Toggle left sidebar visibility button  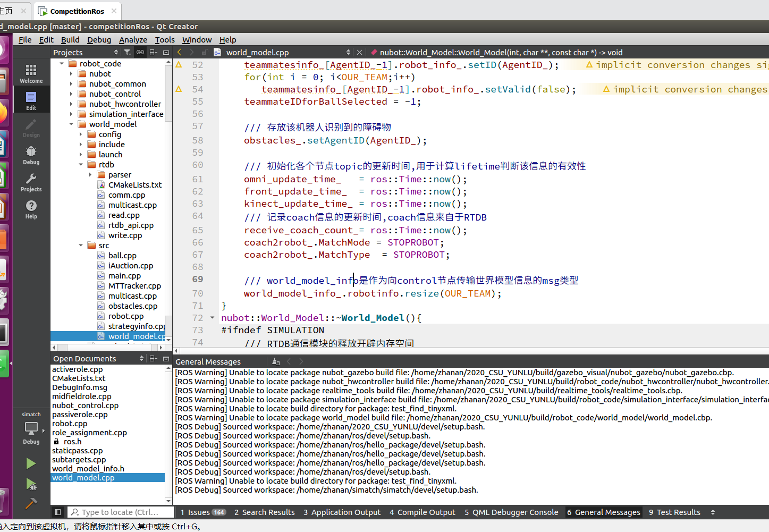(x=58, y=512)
